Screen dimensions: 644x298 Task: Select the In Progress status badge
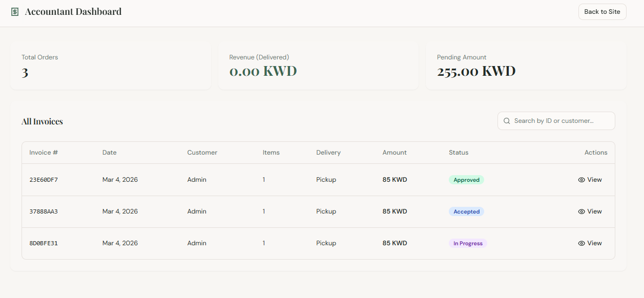point(468,243)
